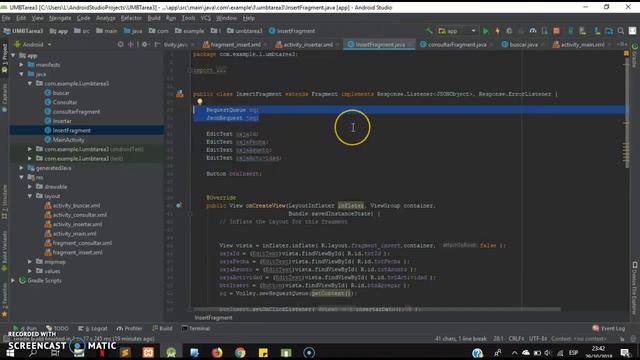Expand the manifests folder
The height and width of the screenshot is (360, 640).
coord(21,65)
